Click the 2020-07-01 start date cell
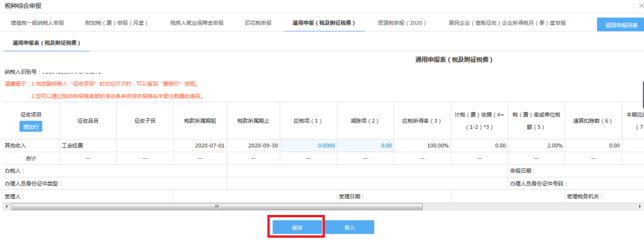 click(200, 146)
